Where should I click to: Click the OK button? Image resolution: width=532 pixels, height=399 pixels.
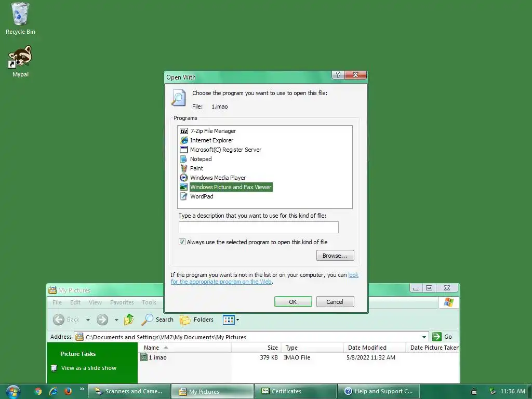coord(293,302)
